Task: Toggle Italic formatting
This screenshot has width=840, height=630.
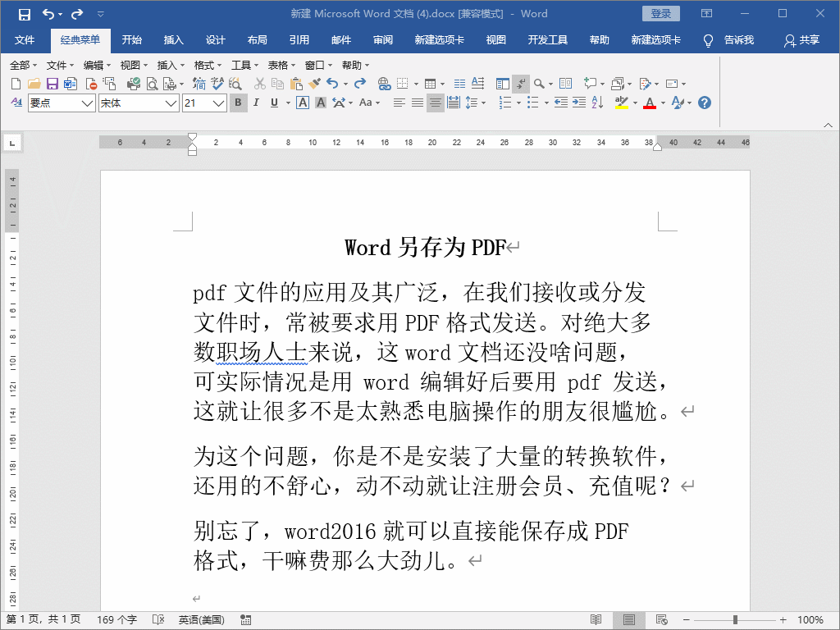Action: click(256, 103)
